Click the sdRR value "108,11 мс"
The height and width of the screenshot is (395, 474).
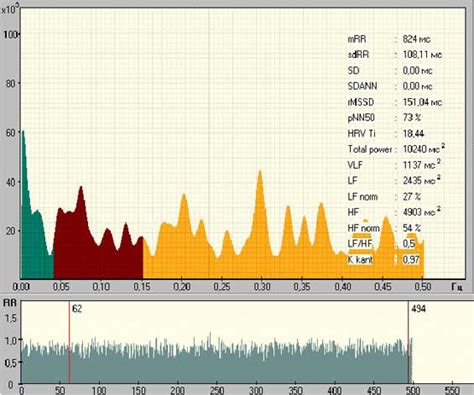pyautogui.click(x=422, y=55)
